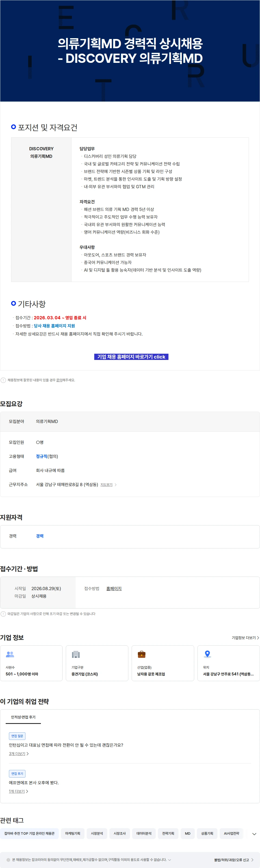Click the 면접 질문 badge
This screenshot has width=260, height=868.
[17, 736]
